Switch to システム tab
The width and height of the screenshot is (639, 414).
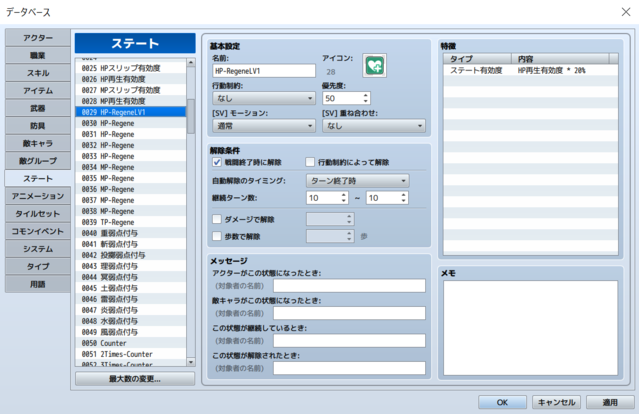[x=37, y=249]
